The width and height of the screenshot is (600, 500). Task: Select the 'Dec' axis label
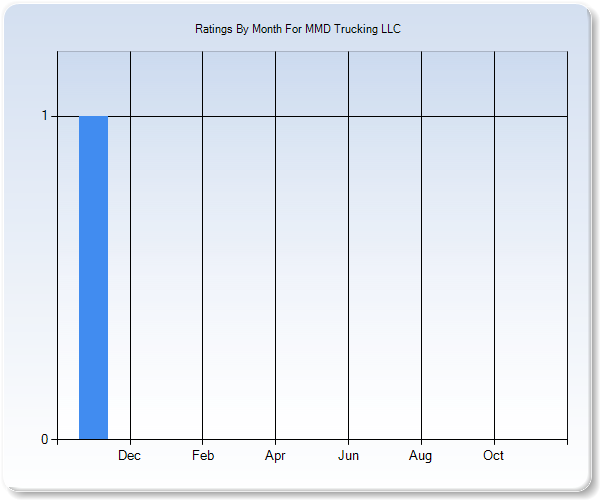(129, 456)
